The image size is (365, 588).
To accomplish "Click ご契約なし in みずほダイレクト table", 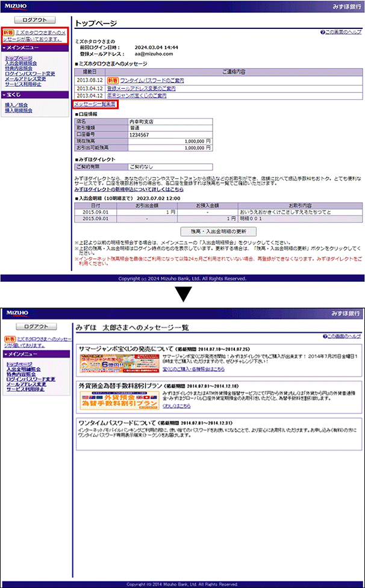I will coord(142,167).
